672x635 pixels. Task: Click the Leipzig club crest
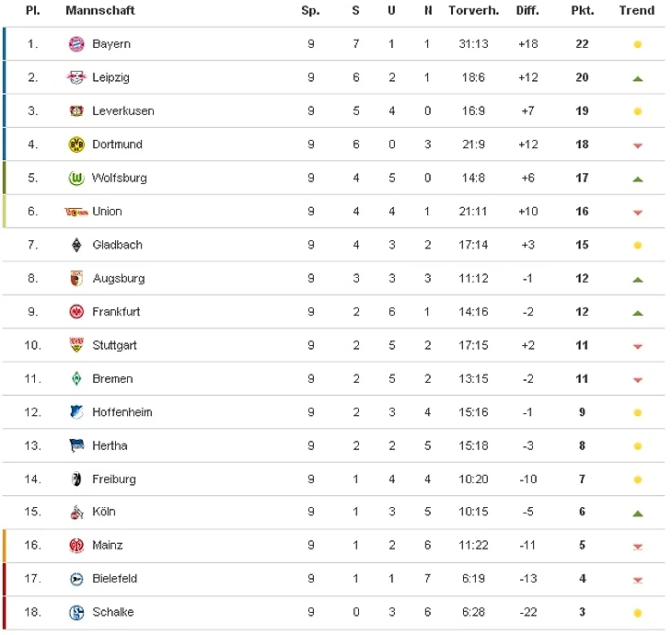[x=76, y=78]
